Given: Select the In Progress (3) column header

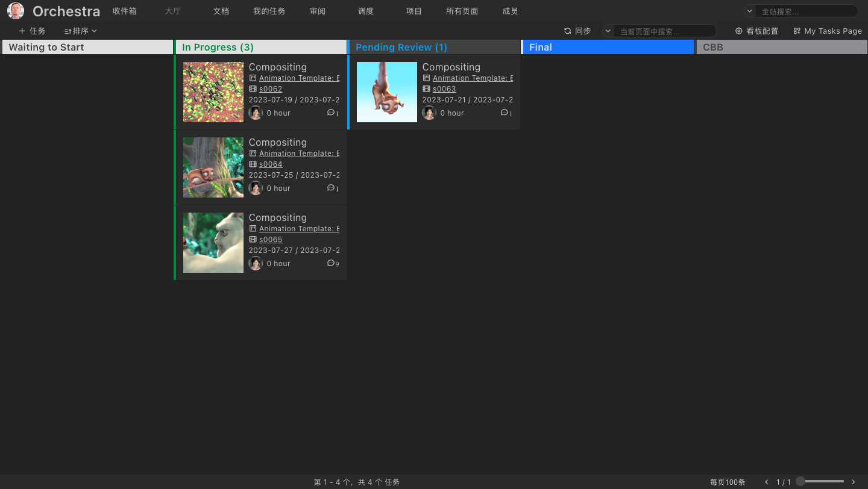Looking at the screenshot, I should 262,47.
